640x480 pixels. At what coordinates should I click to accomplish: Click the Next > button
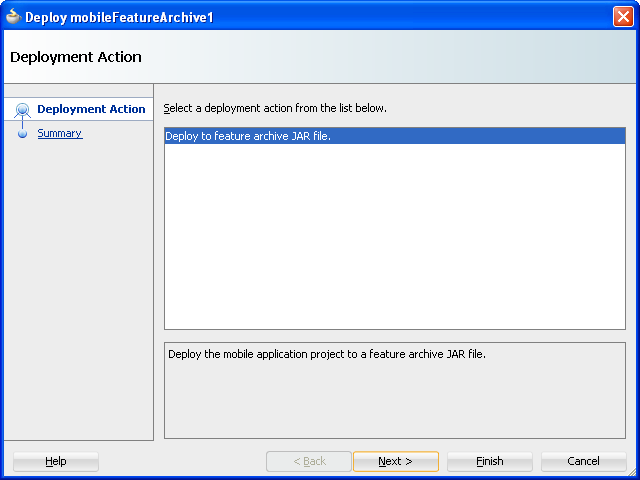[396, 461]
